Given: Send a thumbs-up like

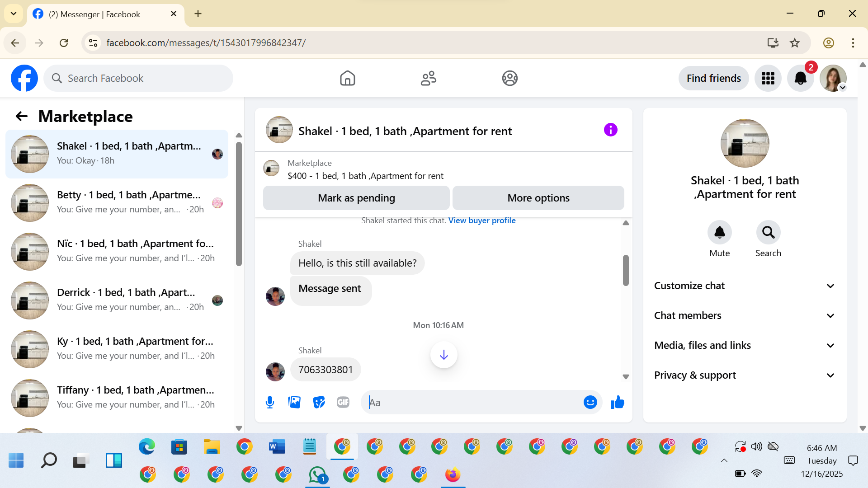Looking at the screenshot, I should 617,402.
